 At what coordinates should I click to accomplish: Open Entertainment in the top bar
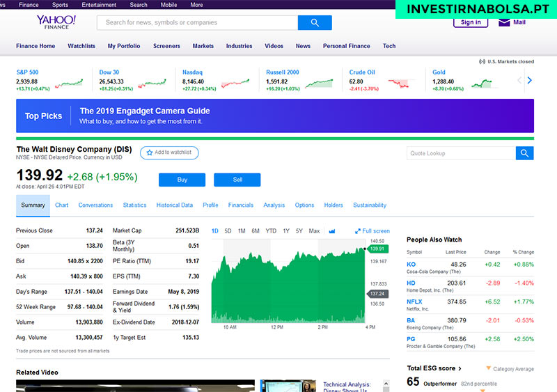[x=99, y=5]
